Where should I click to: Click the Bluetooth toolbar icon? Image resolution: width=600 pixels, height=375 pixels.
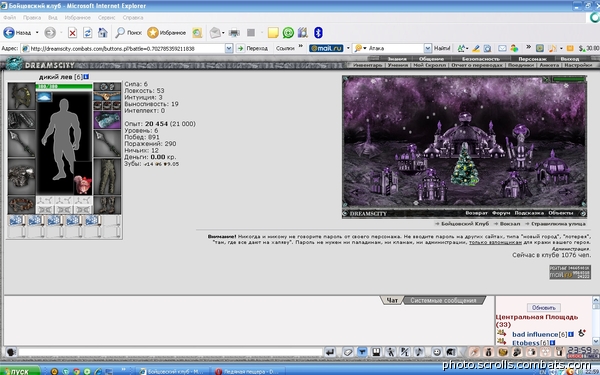pos(318,33)
